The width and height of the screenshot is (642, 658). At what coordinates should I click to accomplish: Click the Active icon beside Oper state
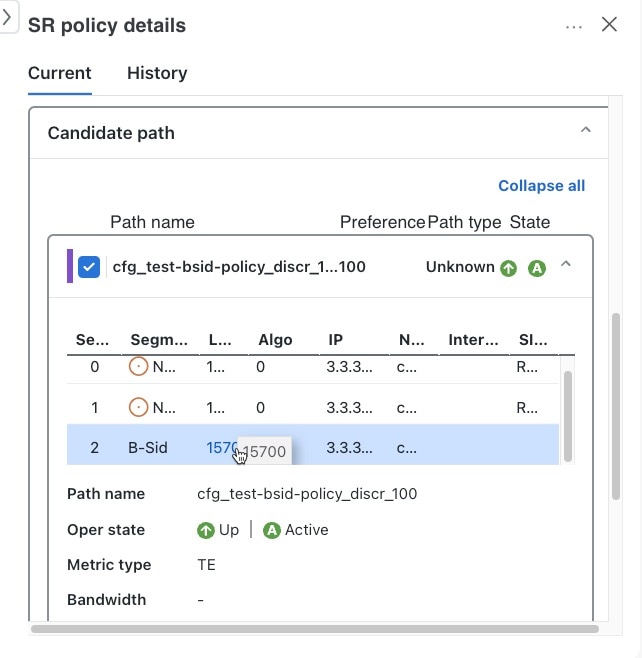point(271,530)
